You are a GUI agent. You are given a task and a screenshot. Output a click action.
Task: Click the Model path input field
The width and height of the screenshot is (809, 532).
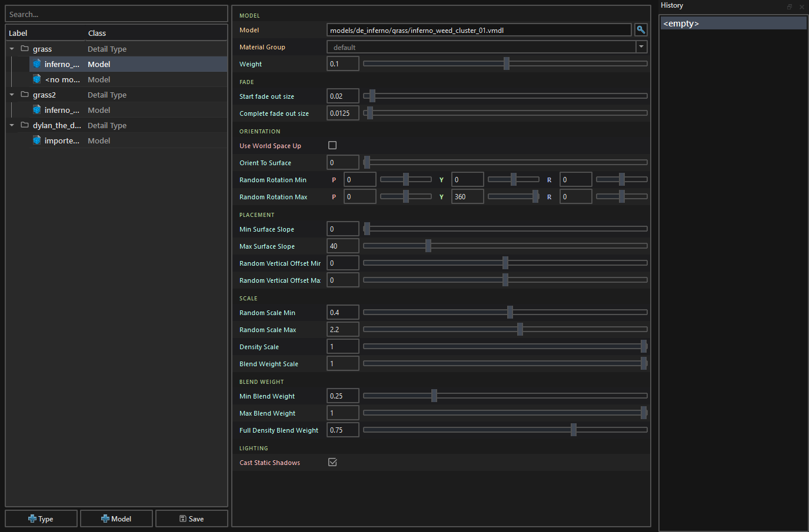coord(479,30)
